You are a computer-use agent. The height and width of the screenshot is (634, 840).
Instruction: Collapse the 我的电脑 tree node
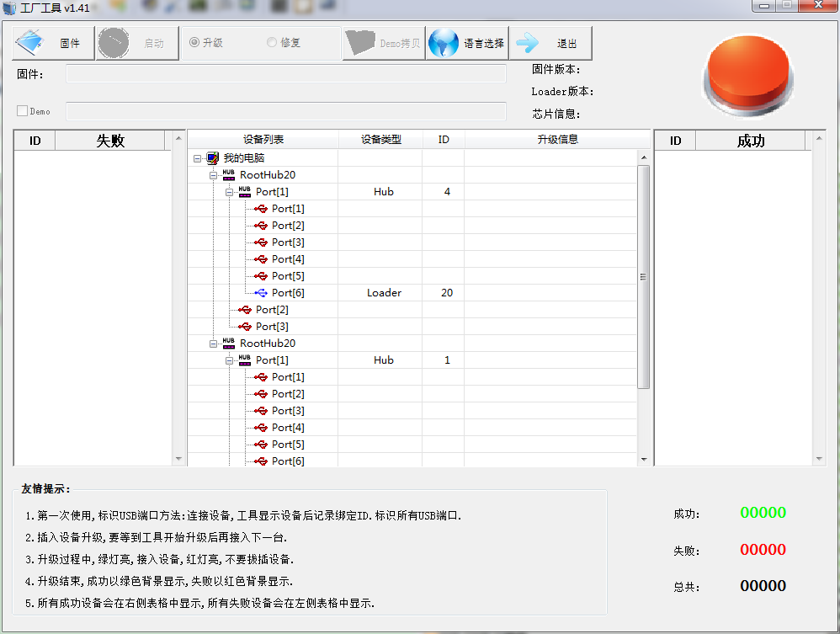[197, 158]
